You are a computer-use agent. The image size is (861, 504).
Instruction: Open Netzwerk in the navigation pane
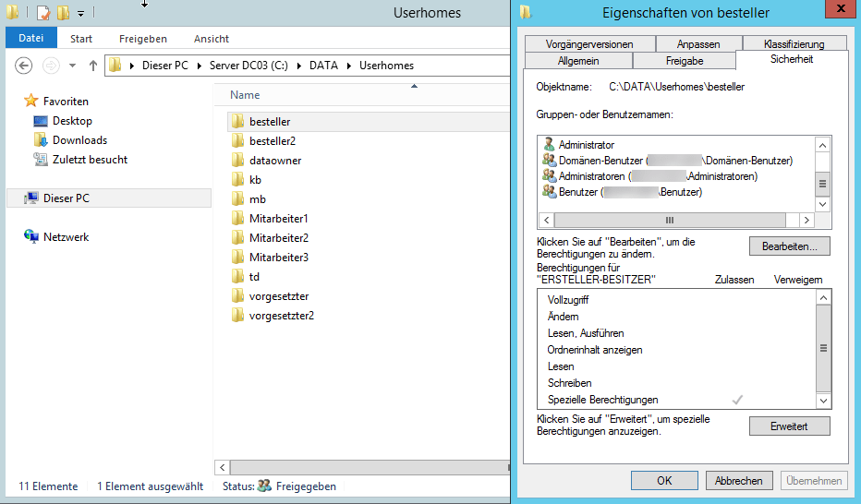[66, 237]
